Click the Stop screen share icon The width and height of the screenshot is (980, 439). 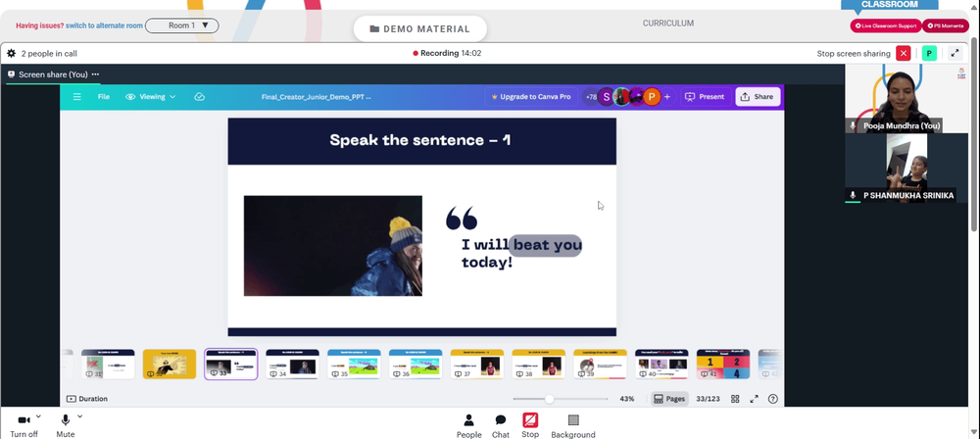click(x=530, y=420)
